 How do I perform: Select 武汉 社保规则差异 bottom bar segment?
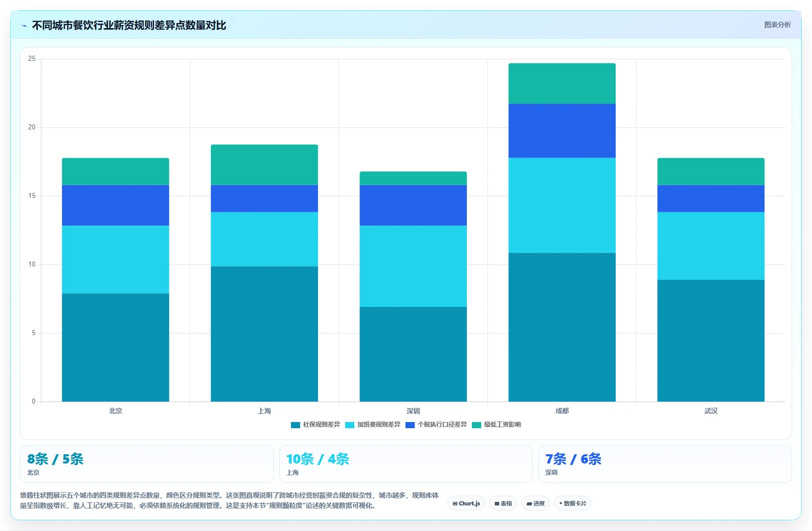[711, 341]
